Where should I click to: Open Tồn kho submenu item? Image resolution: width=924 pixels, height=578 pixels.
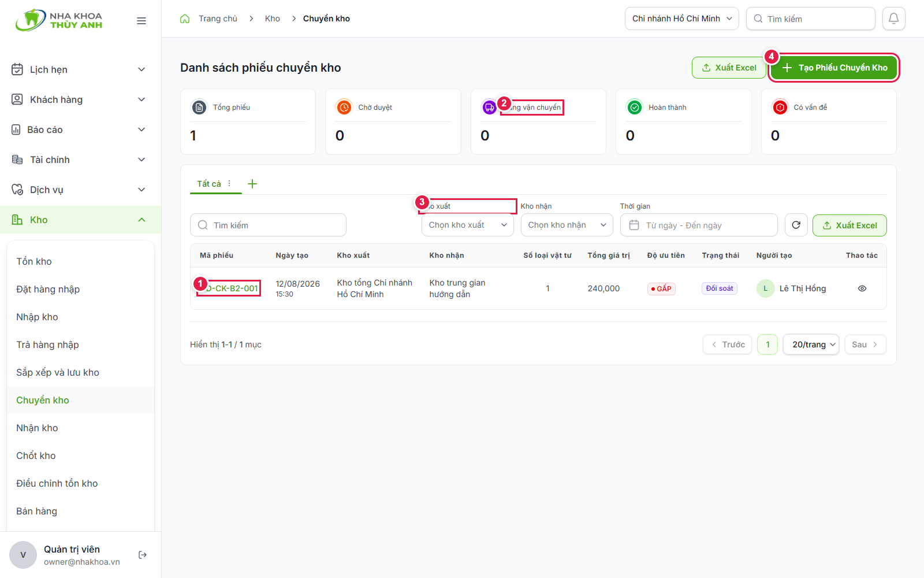tap(80, 261)
